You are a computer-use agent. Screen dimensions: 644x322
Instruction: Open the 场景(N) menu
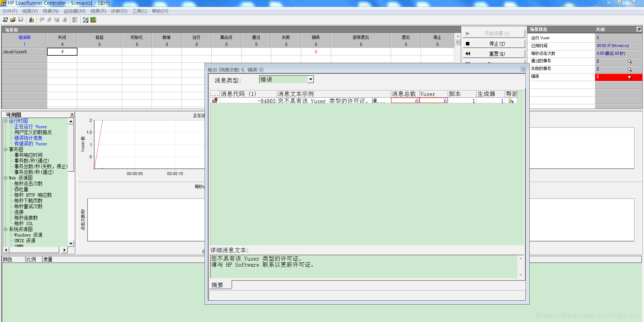coord(51,11)
